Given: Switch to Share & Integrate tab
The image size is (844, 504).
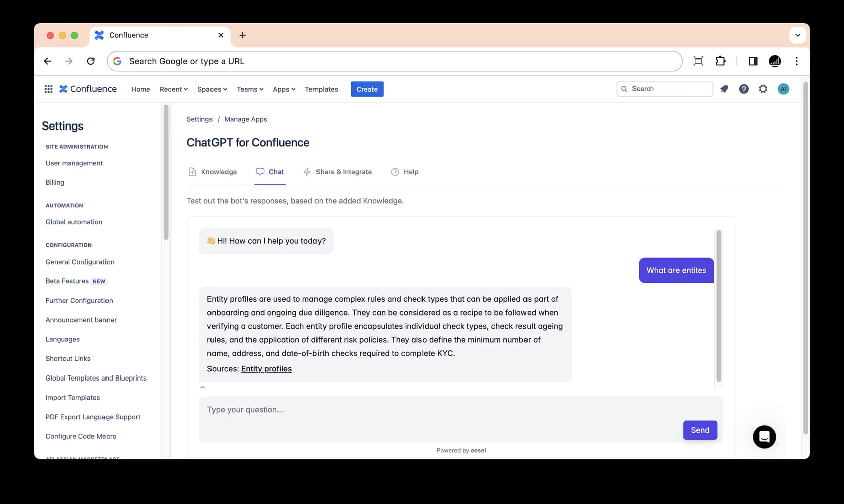Looking at the screenshot, I should coord(338,172).
